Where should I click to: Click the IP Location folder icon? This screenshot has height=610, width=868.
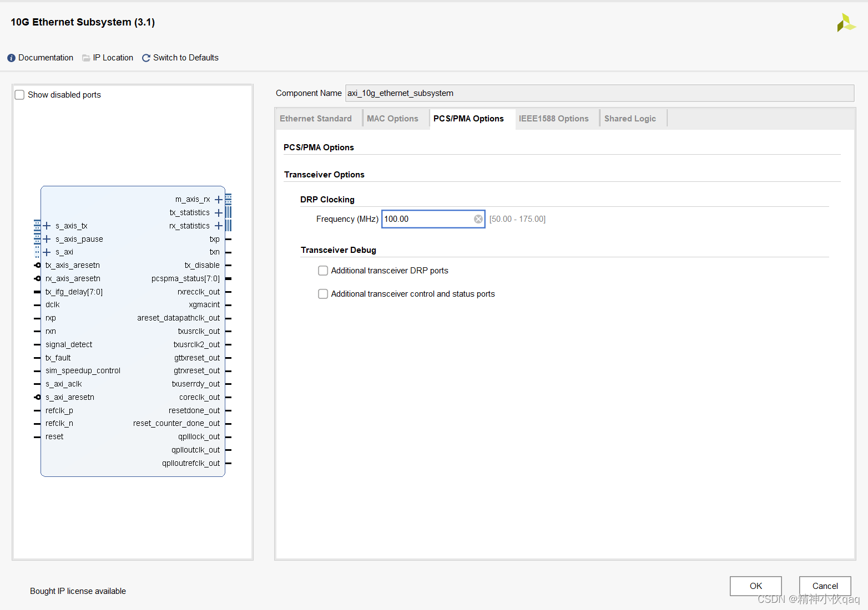tap(86, 58)
